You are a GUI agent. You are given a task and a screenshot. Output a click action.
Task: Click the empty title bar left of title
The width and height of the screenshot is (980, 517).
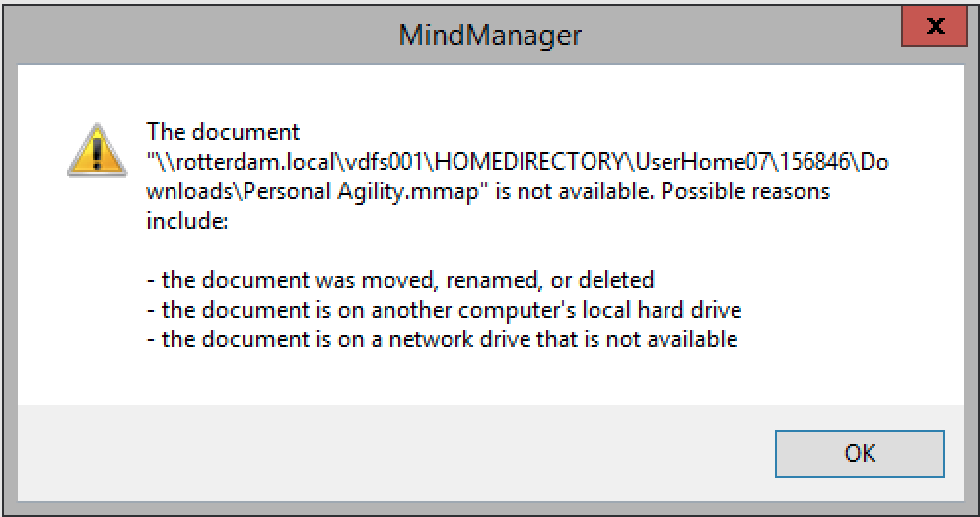click(x=197, y=37)
